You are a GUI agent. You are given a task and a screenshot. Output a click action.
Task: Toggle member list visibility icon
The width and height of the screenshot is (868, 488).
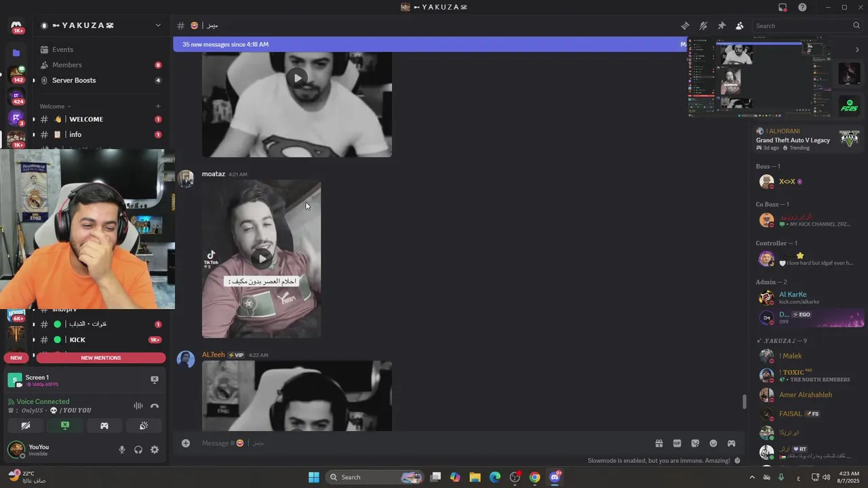(739, 26)
